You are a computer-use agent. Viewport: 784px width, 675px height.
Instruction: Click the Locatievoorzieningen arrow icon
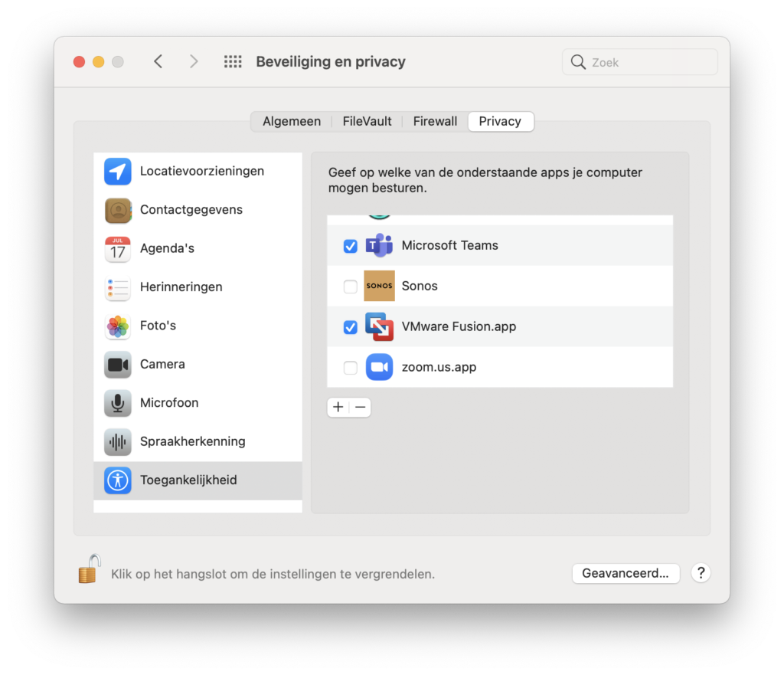coord(117,171)
